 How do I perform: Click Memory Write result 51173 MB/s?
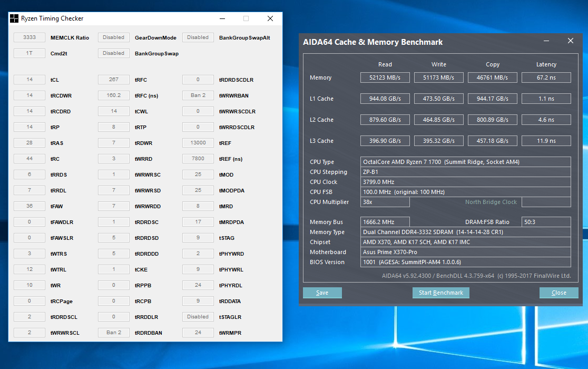(439, 77)
